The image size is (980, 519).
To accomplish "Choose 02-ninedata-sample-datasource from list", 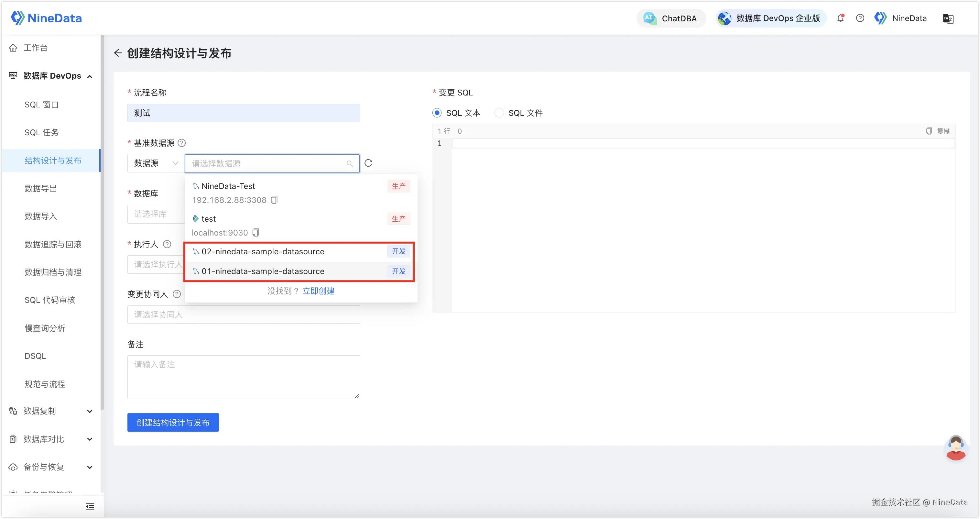I will [263, 251].
